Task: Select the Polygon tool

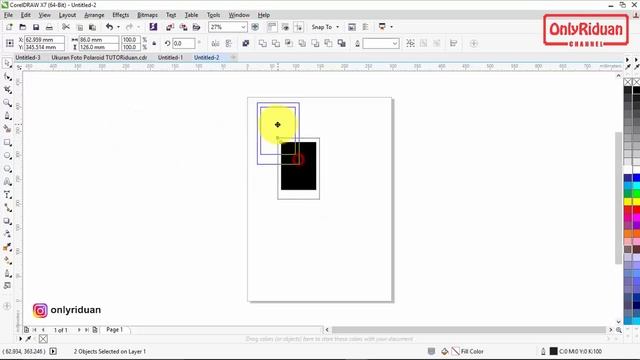Action: 7,169
